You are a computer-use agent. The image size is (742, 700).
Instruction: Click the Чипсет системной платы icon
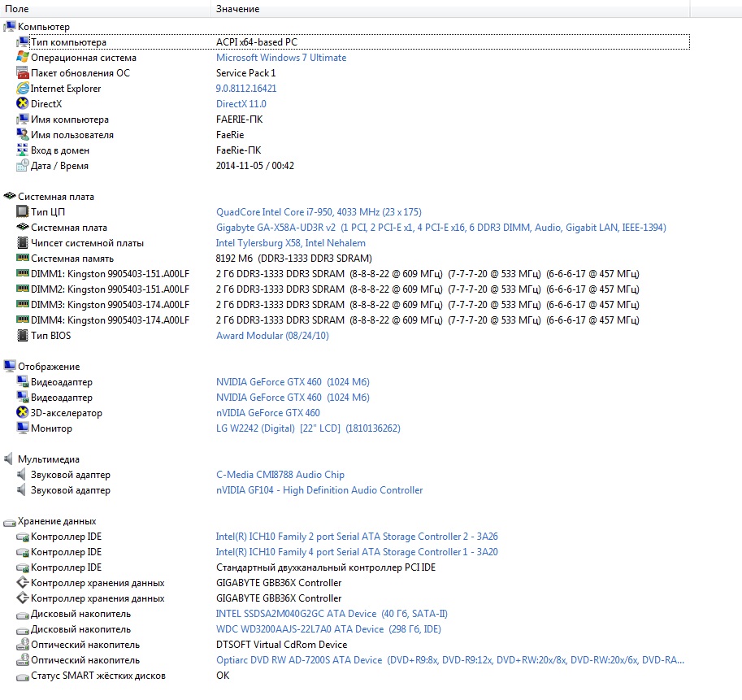22,242
